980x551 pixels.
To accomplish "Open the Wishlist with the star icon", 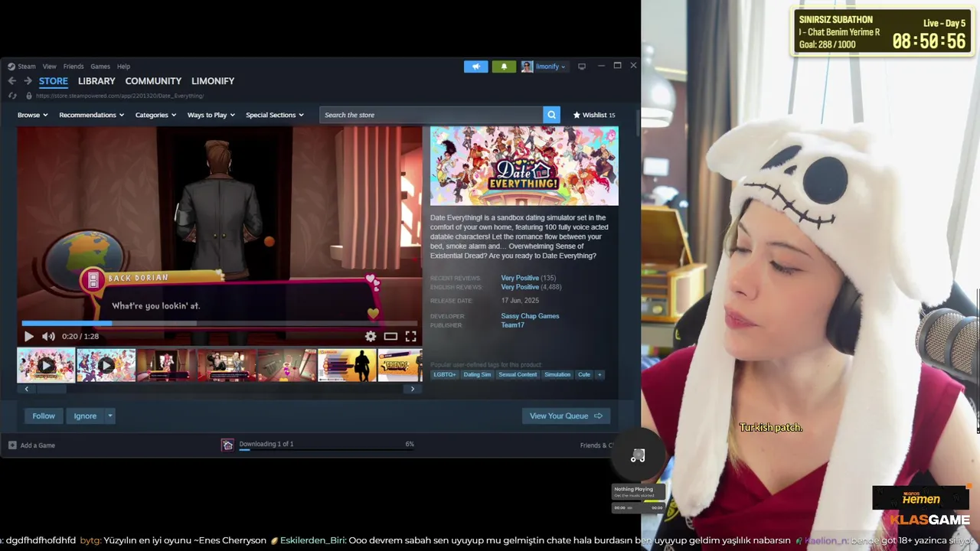I will click(594, 115).
